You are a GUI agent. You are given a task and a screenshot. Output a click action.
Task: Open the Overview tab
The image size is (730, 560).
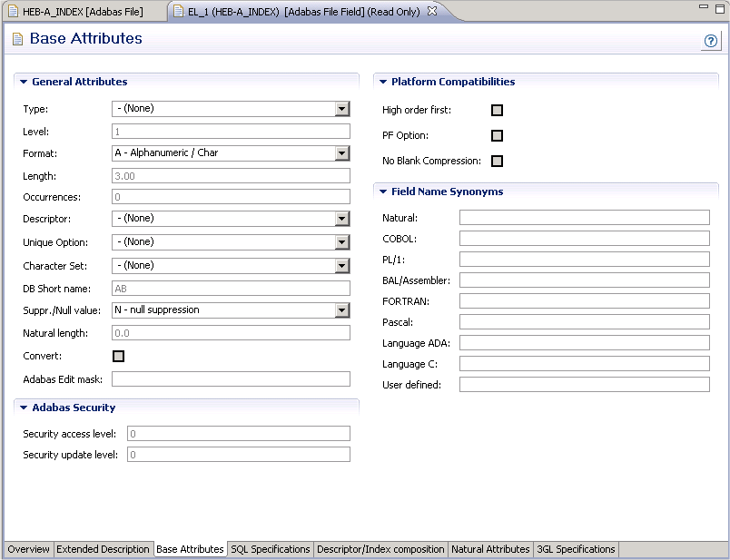coord(28,549)
